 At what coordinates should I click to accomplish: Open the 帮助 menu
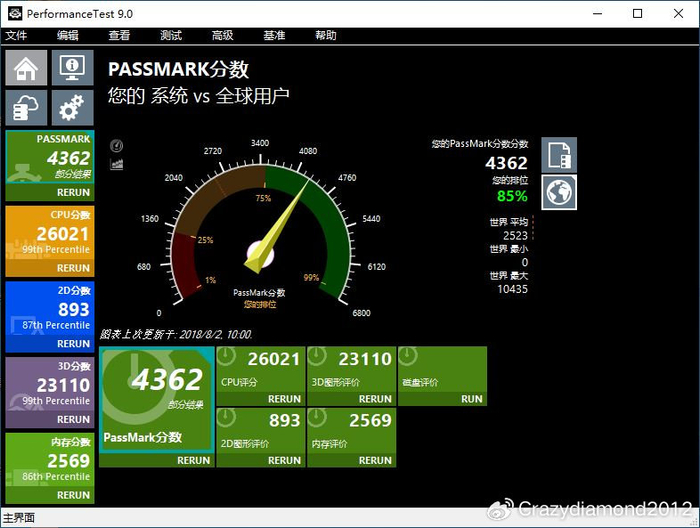[326, 35]
